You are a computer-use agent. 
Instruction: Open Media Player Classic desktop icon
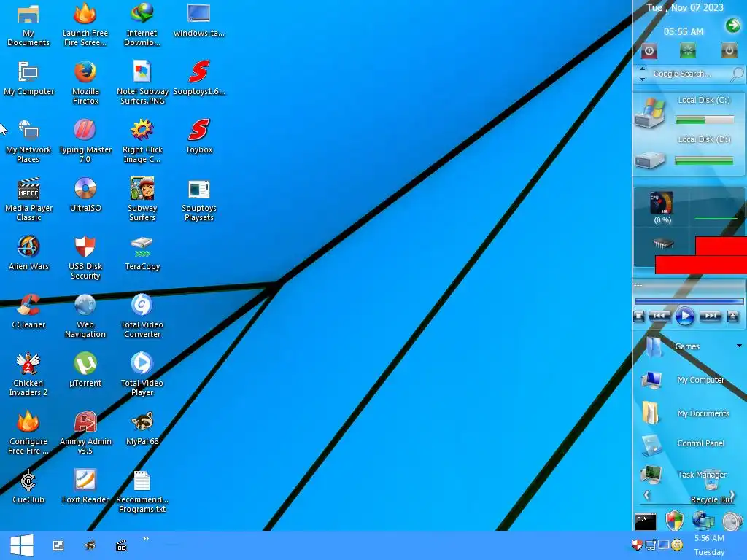pos(28,200)
